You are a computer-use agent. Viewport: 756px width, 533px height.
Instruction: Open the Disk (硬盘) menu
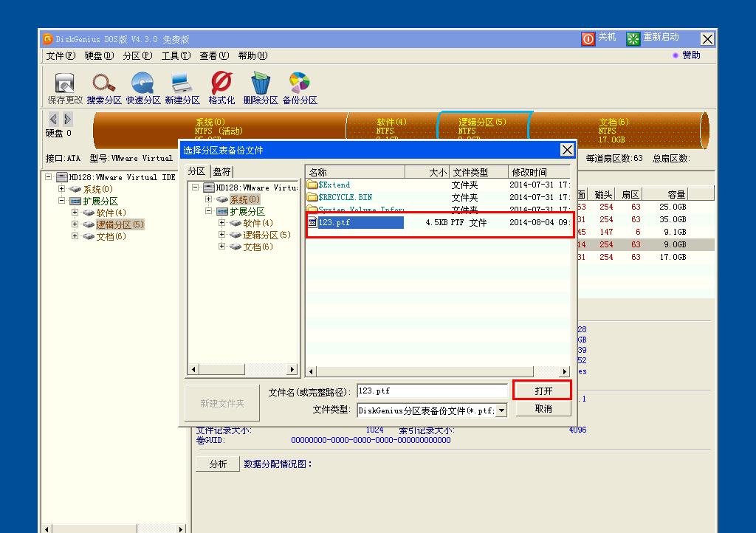[99, 56]
